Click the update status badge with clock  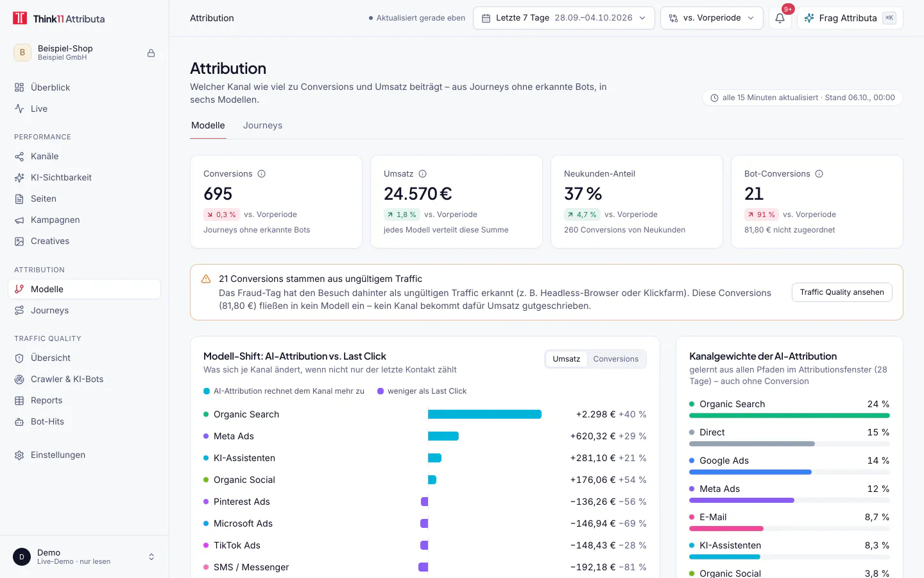[803, 98]
